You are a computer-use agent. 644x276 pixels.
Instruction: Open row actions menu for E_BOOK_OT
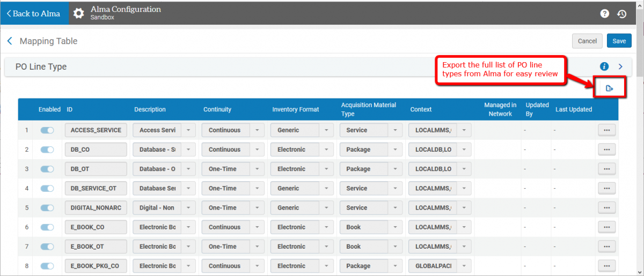pyautogui.click(x=606, y=247)
